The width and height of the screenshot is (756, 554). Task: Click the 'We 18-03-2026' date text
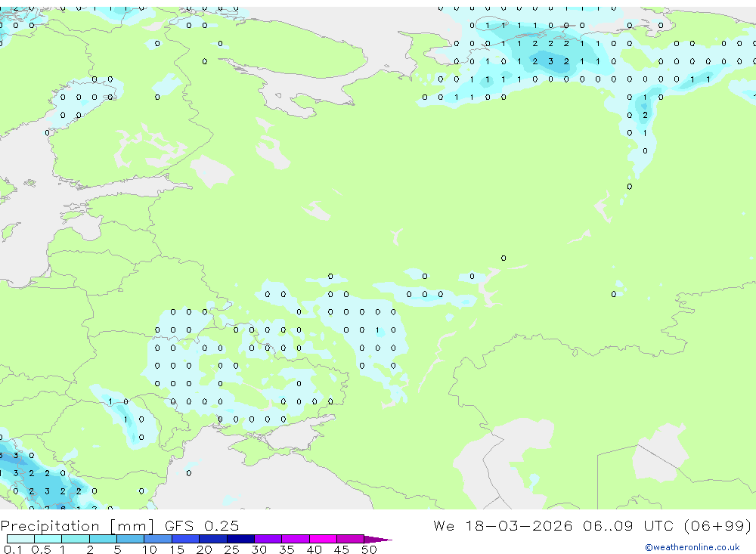(503, 525)
